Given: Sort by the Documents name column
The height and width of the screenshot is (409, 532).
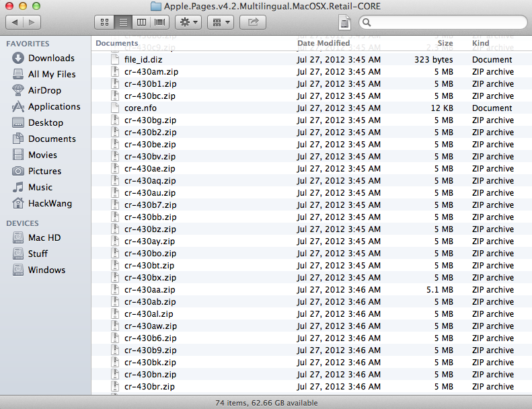Looking at the screenshot, I should 117,43.
